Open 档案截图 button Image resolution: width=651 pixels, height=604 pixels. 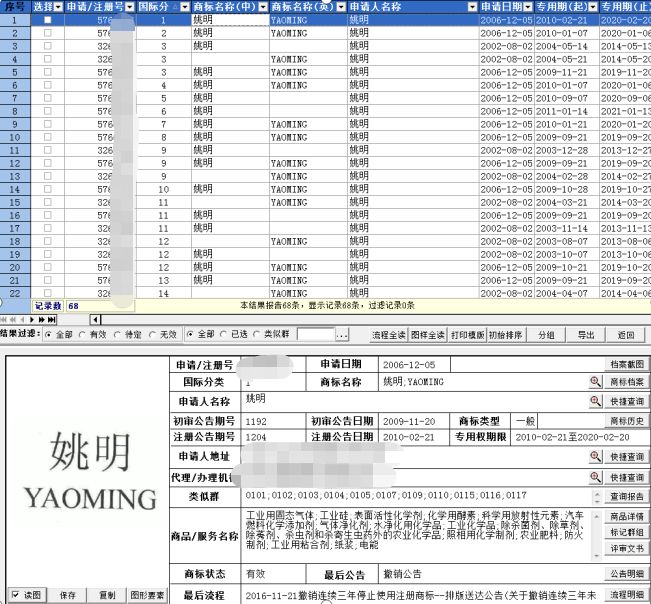(x=627, y=364)
